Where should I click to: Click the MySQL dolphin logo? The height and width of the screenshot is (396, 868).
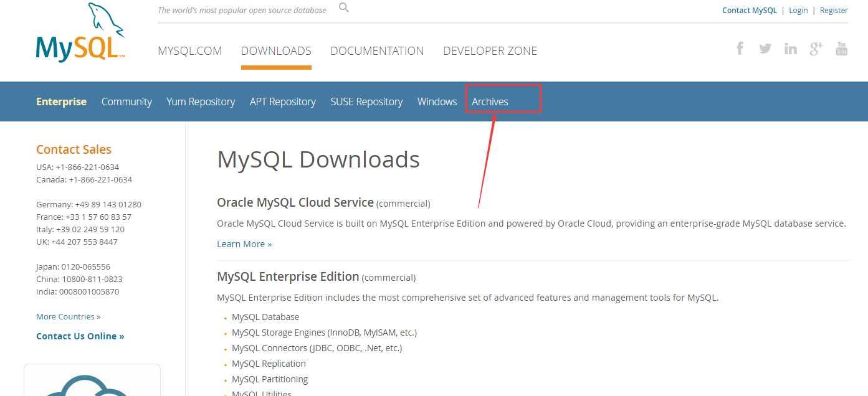click(80, 32)
